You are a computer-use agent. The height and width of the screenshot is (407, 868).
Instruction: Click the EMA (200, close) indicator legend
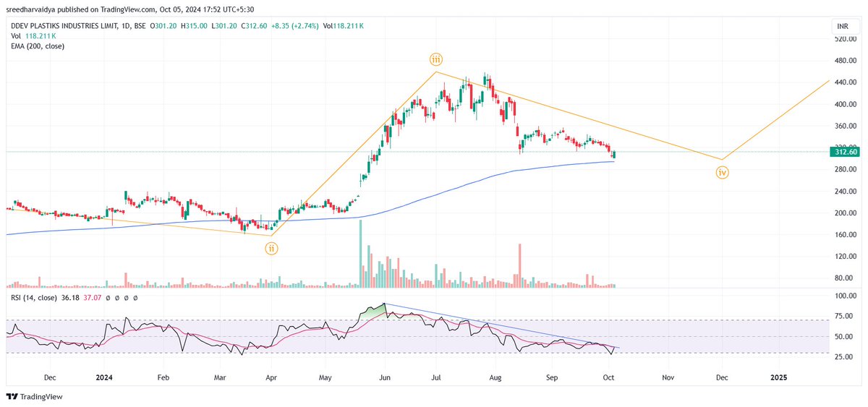click(x=36, y=45)
